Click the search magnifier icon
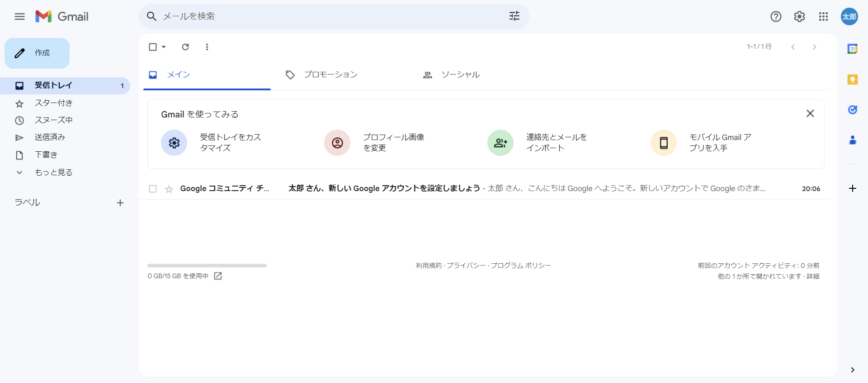This screenshot has height=383, width=868. point(151,17)
